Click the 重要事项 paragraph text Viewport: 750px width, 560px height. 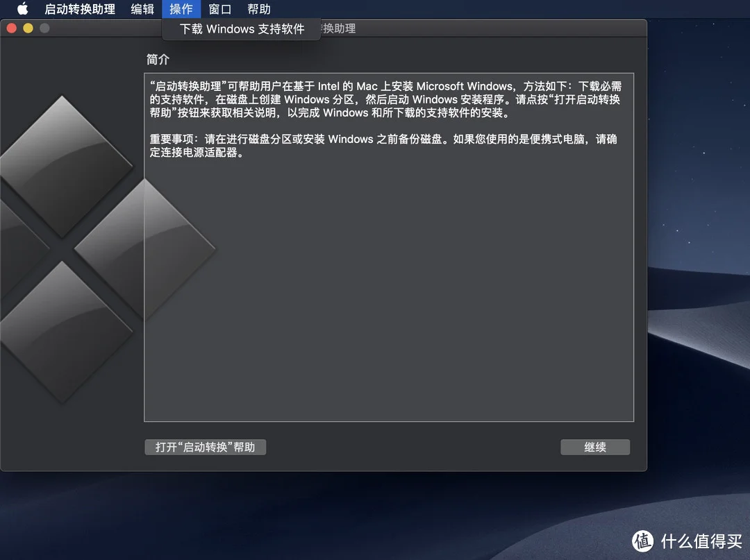[x=383, y=146]
